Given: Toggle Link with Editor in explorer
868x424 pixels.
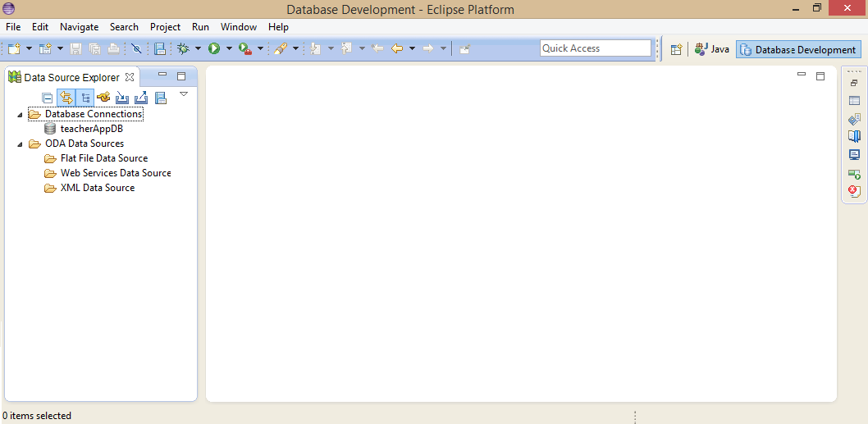Looking at the screenshot, I should (66, 98).
